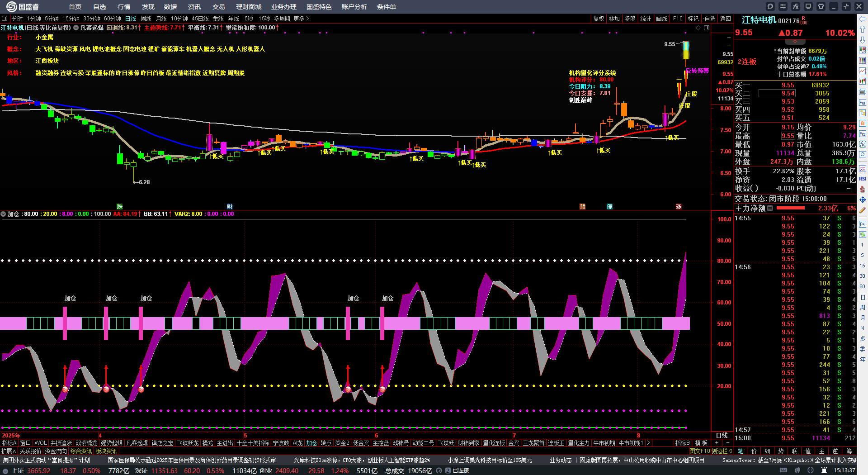This screenshot has height=475, width=868.
Task: Click the f(x) formula icon in right sidebar
Action: pyautogui.click(x=863, y=144)
